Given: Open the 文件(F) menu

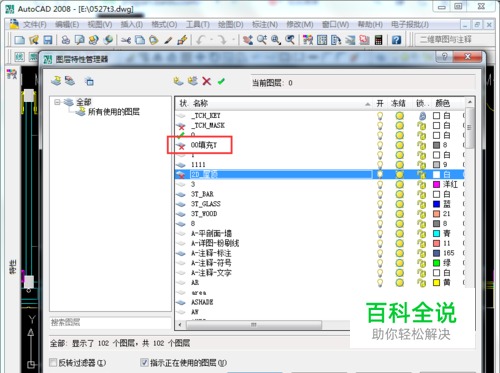Looking at the screenshot, I should point(35,25).
